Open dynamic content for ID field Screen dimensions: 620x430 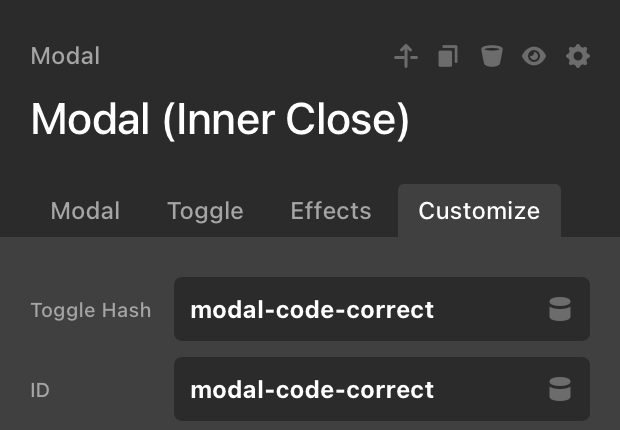point(560,389)
